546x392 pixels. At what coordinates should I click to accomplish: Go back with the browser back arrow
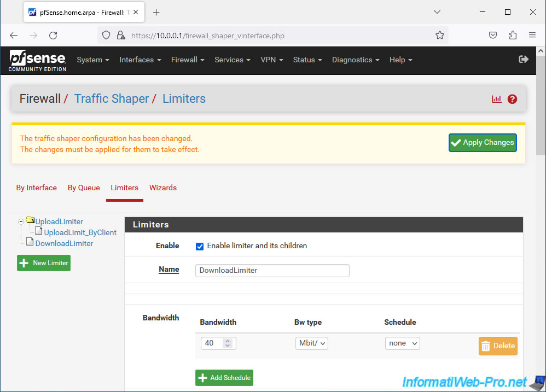(x=14, y=36)
